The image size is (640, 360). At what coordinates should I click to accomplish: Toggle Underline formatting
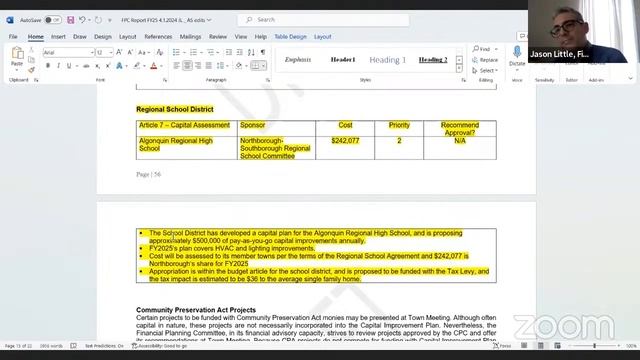(x=69, y=66)
